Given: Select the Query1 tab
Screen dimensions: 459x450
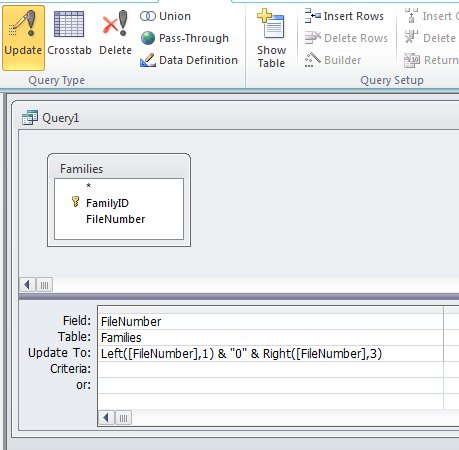Looking at the screenshot, I should [x=51, y=118].
